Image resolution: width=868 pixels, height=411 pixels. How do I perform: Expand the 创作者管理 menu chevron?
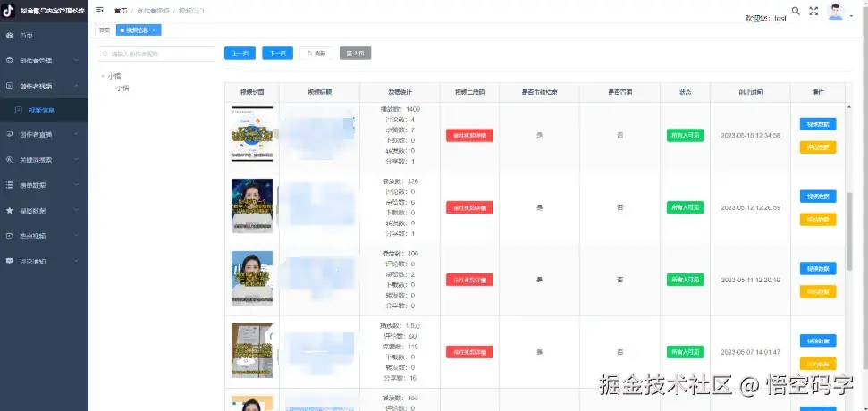[76, 60]
